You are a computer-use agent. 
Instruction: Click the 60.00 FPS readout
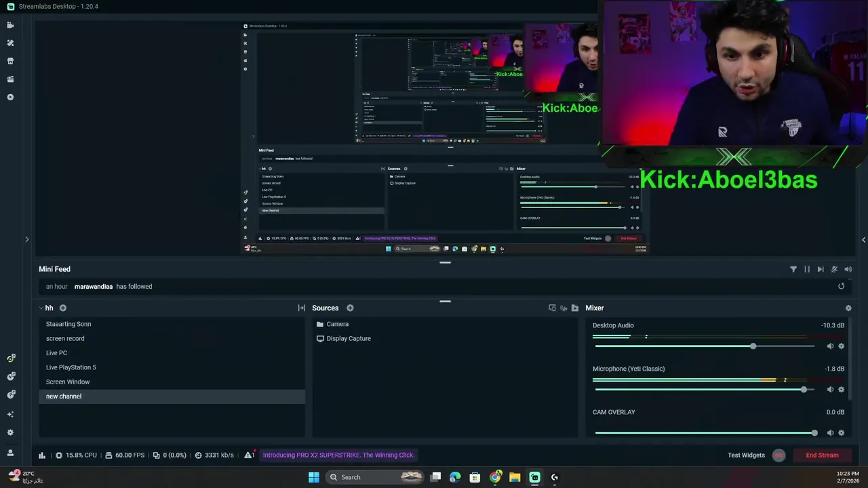coord(125,455)
